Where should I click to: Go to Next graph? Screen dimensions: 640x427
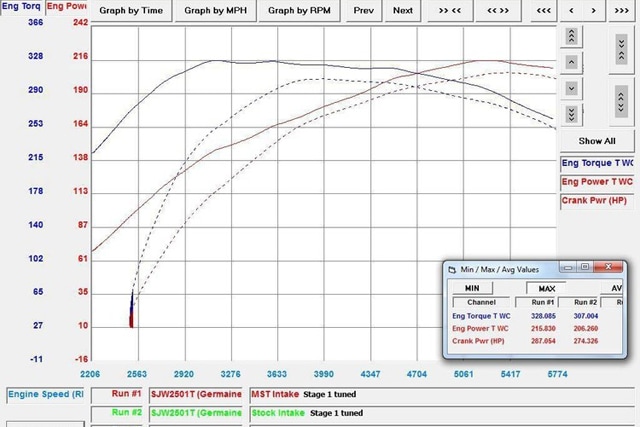402,10
